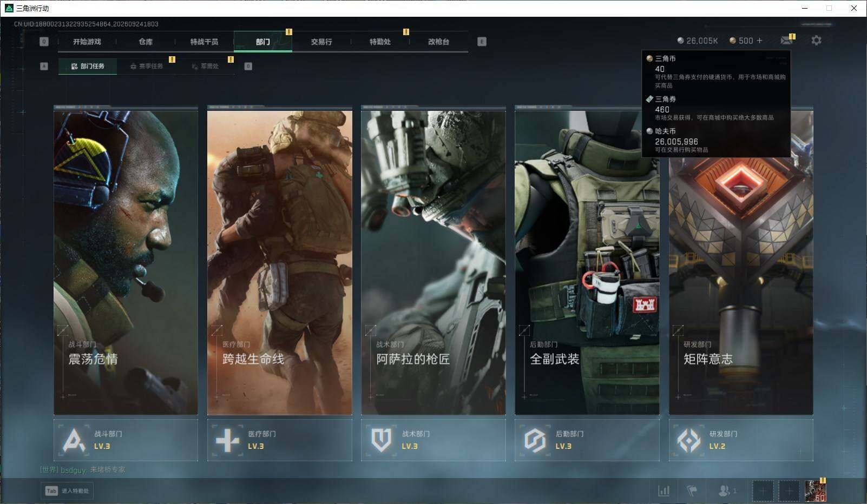This screenshot has width=867, height=504.
Task: Open the 交易行 tab
Action: point(321,42)
